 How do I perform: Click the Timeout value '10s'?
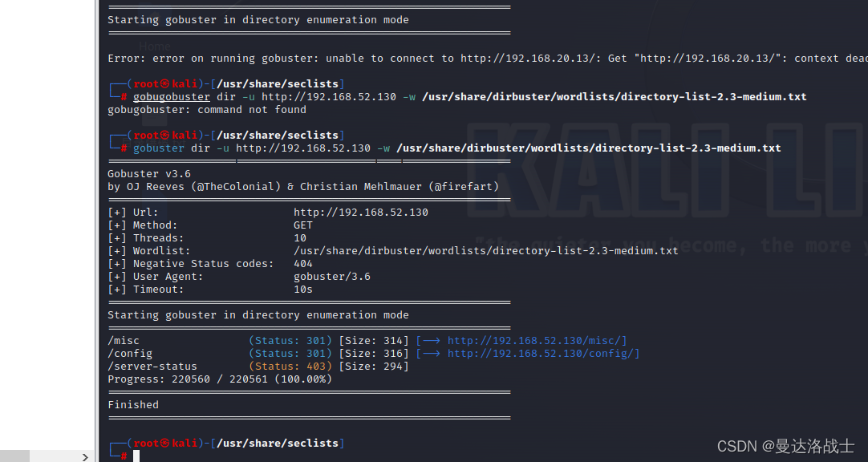(302, 290)
